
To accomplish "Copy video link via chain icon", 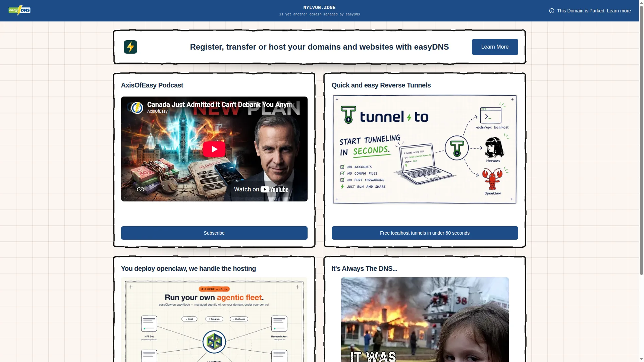I will 141,189.
